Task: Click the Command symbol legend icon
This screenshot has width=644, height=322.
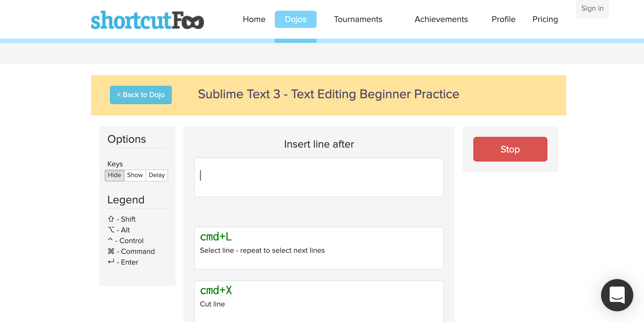Action: (111, 251)
